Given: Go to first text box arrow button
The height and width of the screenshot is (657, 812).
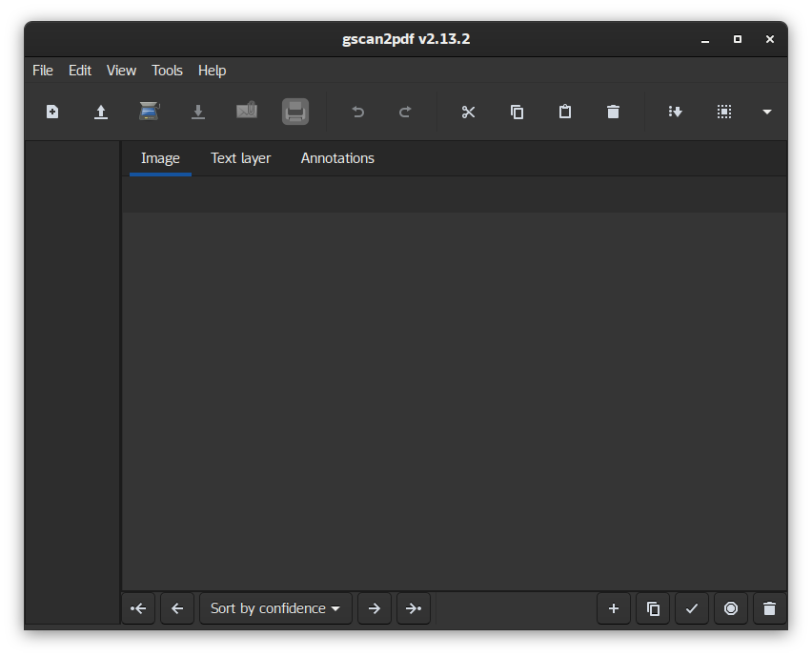Looking at the screenshot, I should [x=138, y=608].
